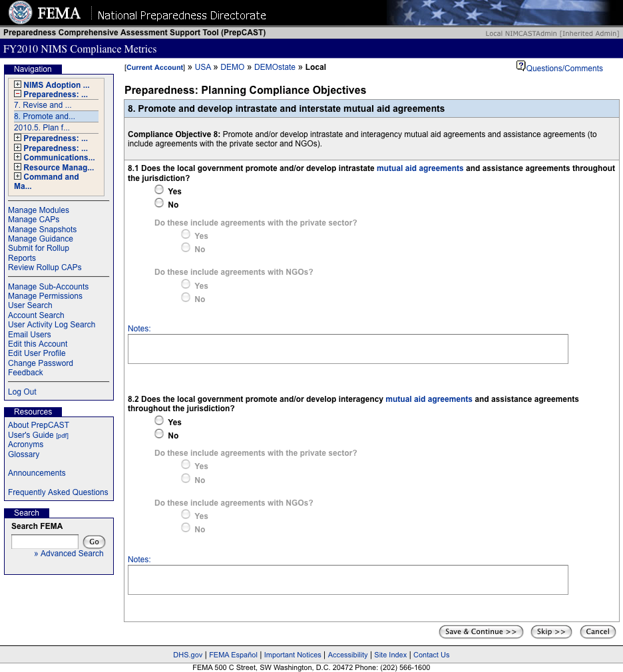Click the Save & Continue button
This screenshot has width=623, height=672.
[481, 631]
